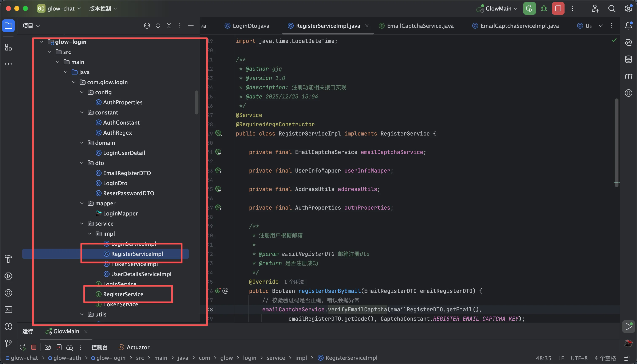Toggle the read-only lock icon in status bar
Viewport: 637px width, 364px height.
tap(626, 358)
